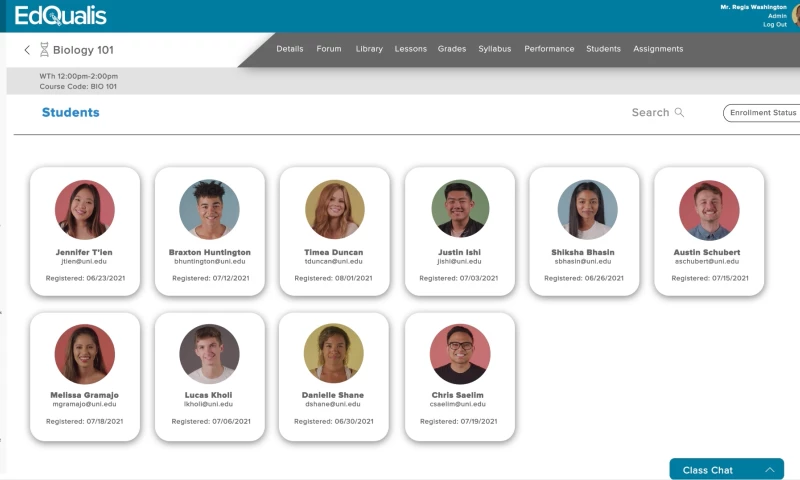Screen dimensions: 800x480
Task: Open the Forum tab
Action: (329, 49)
